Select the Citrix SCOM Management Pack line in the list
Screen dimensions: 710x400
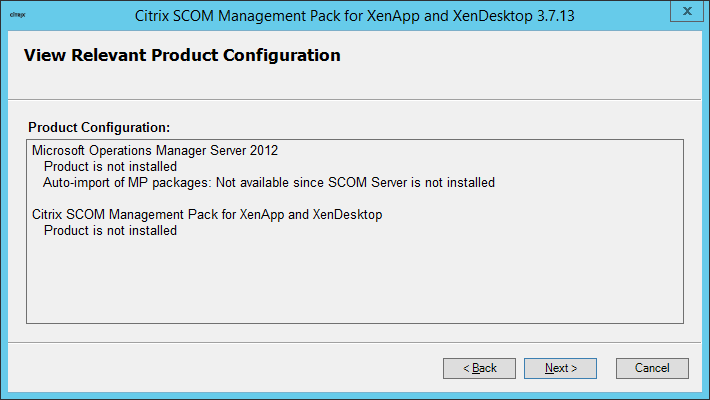point(207,215)
